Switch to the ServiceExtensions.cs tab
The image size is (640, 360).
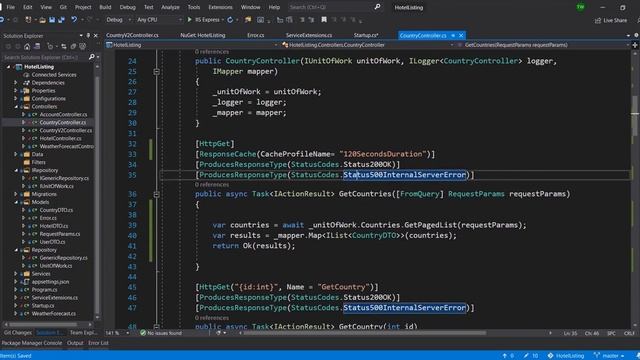pos(309,36)
